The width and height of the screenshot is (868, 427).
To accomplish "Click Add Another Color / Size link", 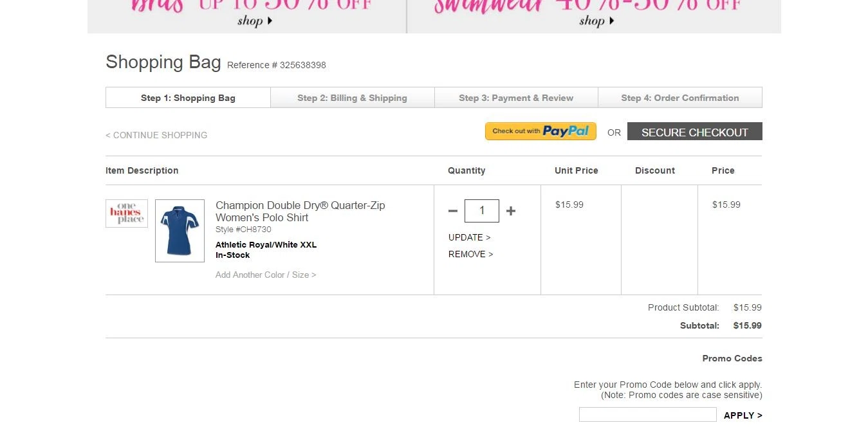I will coord(266,275).
